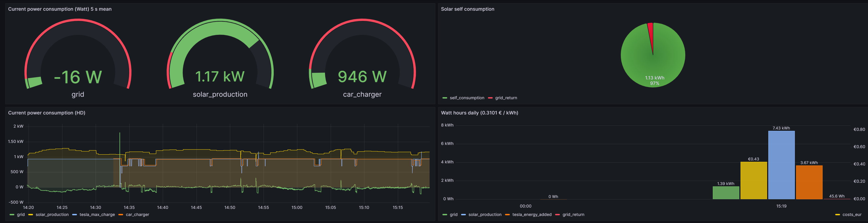Toggle grid series in HD chart legend
The image size is (868, 223).
click(21, 215)
